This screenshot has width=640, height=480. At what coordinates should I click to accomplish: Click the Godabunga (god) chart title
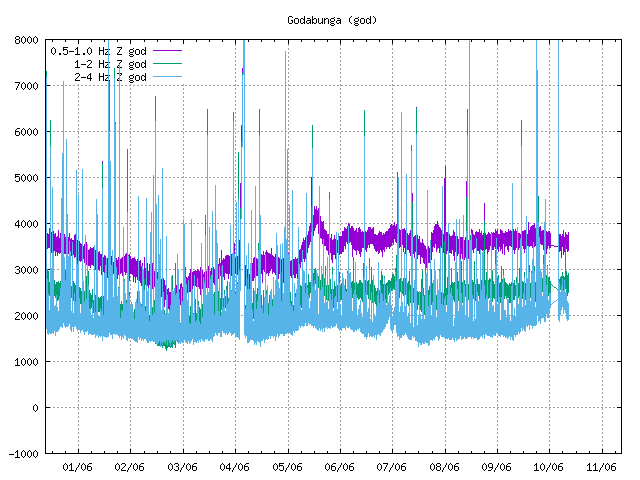coord(332,20)
